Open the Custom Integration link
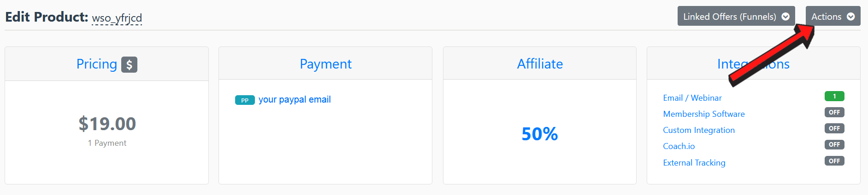Screen dimensions: 868x195 point(699,130)
